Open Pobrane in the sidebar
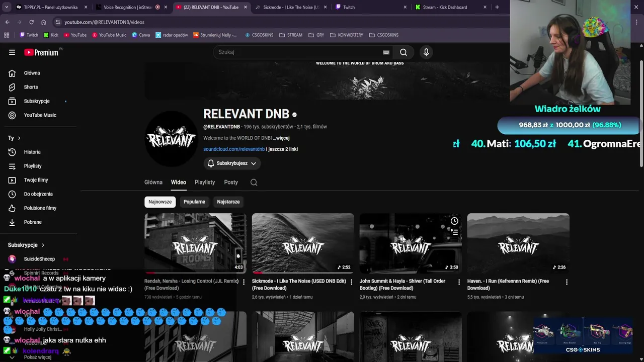This screenshot has width=644, height=362. (38, 222)
